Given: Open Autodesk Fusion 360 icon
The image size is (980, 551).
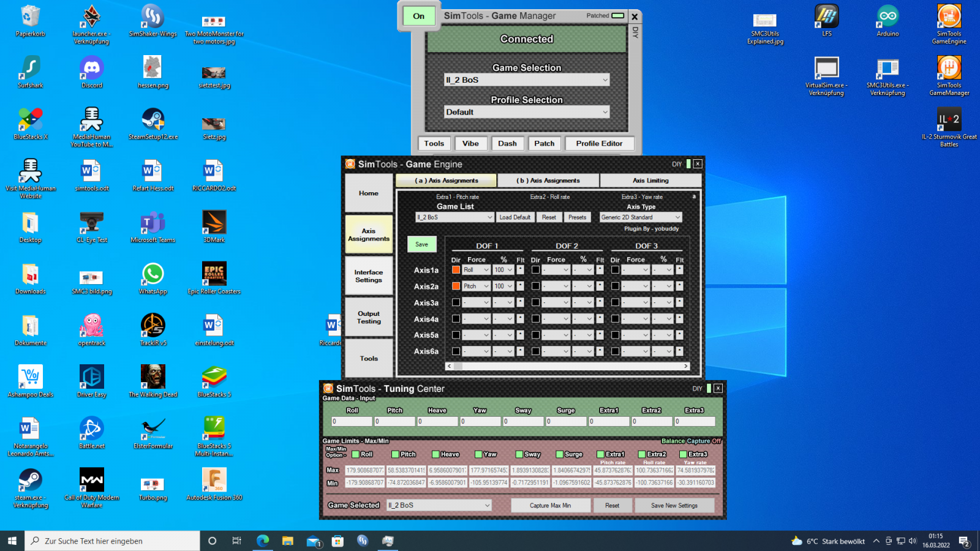Looking at the screenshot, I should (x=214, y=484).
